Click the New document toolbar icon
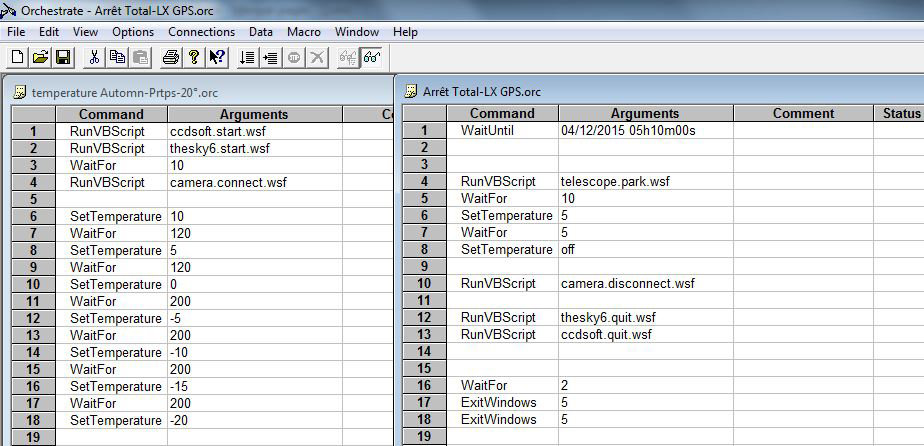924x446 pixels. pyautogui.click(x=18, y=57)
